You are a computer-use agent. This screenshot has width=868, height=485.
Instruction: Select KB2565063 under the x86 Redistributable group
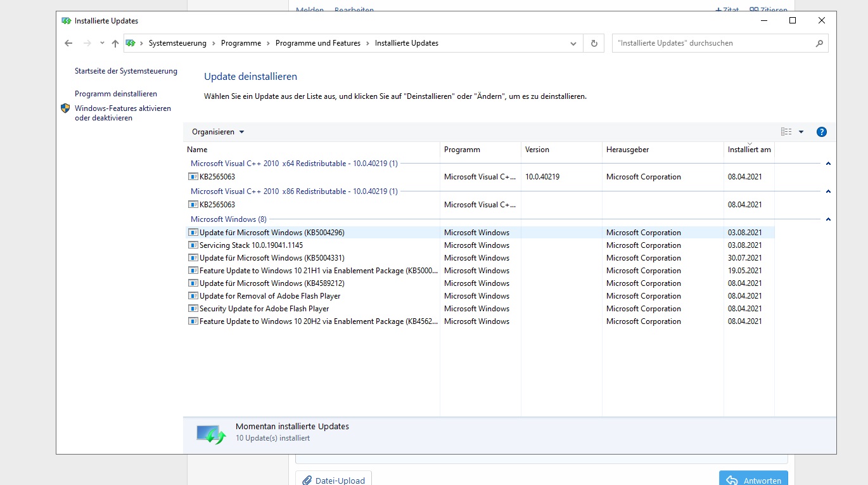[x=480, y=205]
